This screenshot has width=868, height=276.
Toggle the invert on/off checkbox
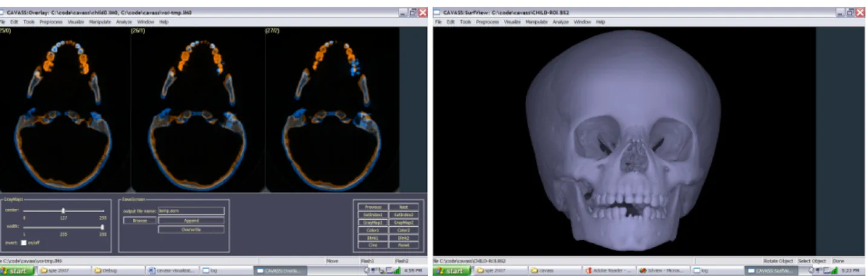[24, 243]
